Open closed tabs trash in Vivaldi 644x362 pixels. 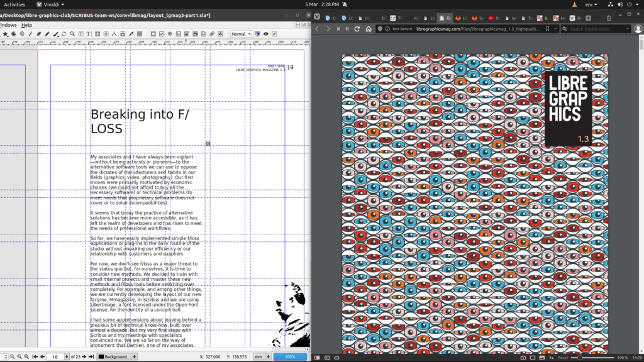[609, 18]
